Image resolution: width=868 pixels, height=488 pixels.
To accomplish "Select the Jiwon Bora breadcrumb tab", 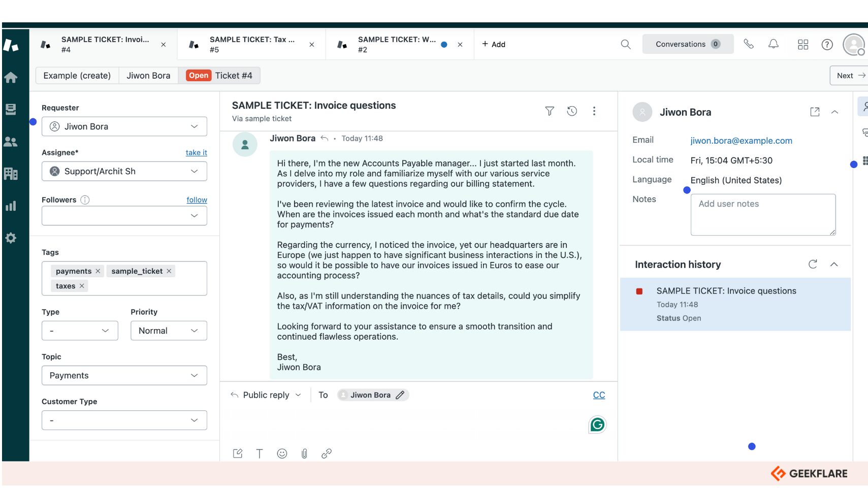I will click(x=148, y=76).
